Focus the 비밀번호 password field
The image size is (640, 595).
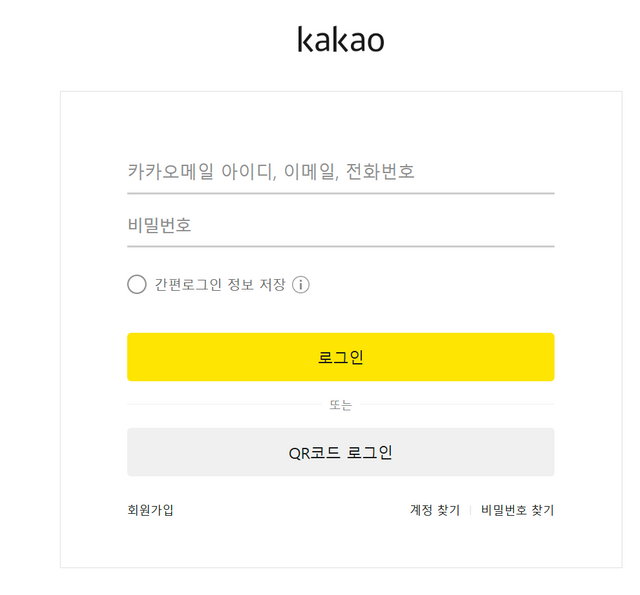click(x=341, y=225)
